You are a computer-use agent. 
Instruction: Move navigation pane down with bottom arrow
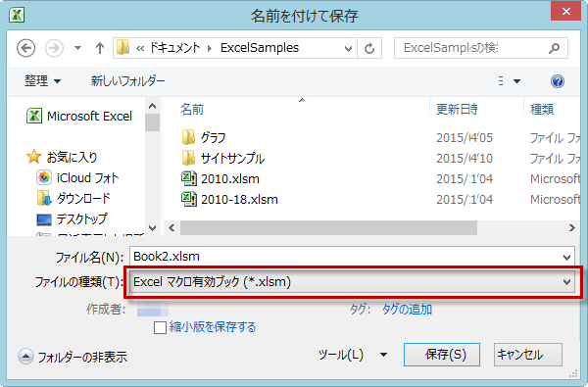(152, 227)
